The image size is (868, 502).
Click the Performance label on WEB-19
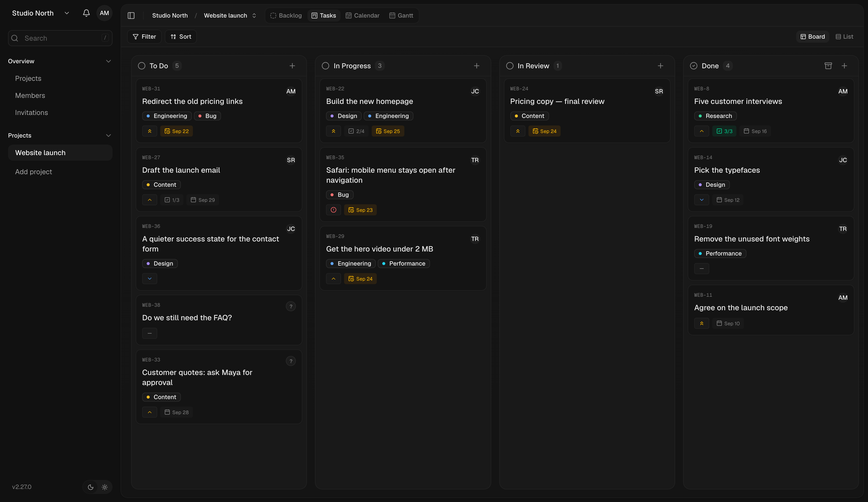[720, 254]
